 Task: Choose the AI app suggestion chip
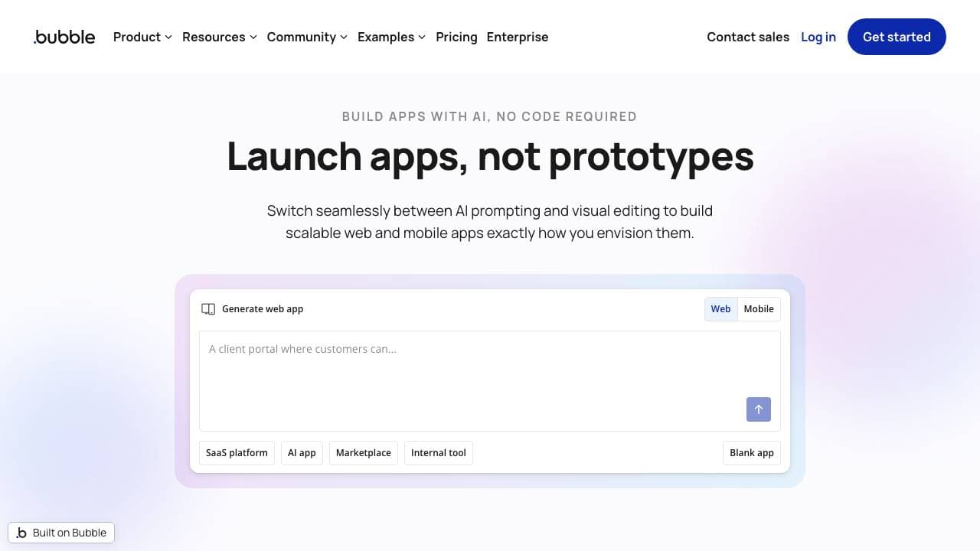point(302,453)
